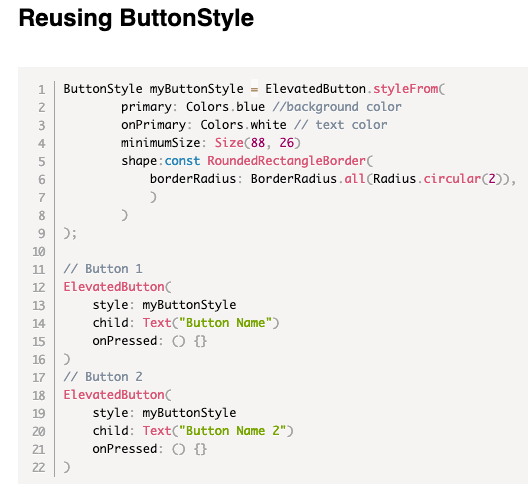Screen dimensions: 528x484
Task: Click the "Button Name" string on line 14
Action: point(225,323)
